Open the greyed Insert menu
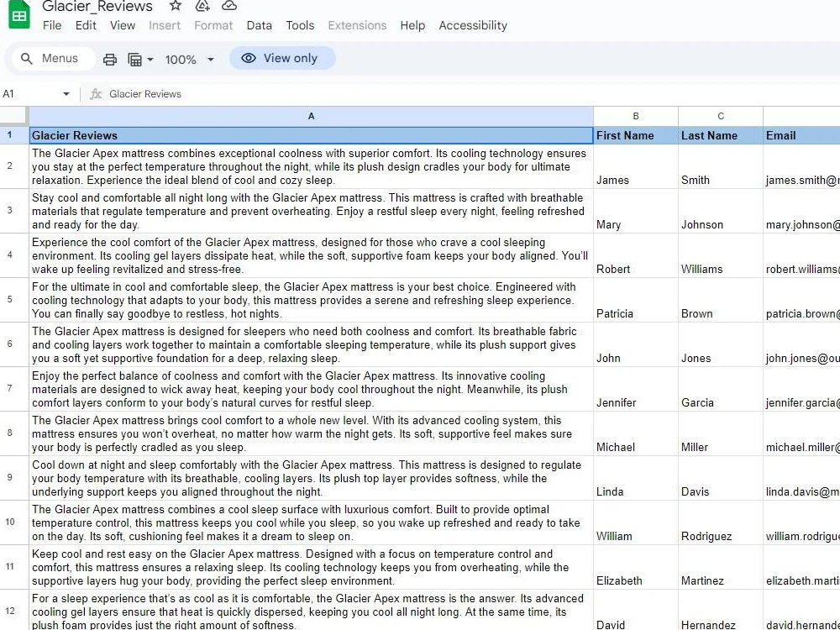 (165, 25)
